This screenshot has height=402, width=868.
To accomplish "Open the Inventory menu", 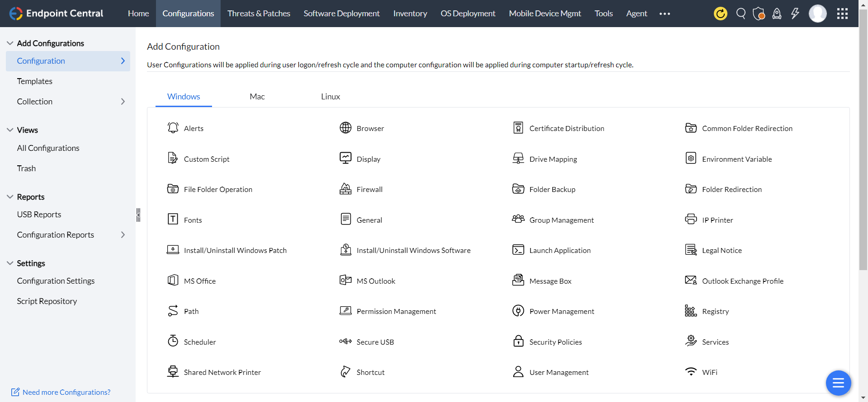I will pos(410,14).
